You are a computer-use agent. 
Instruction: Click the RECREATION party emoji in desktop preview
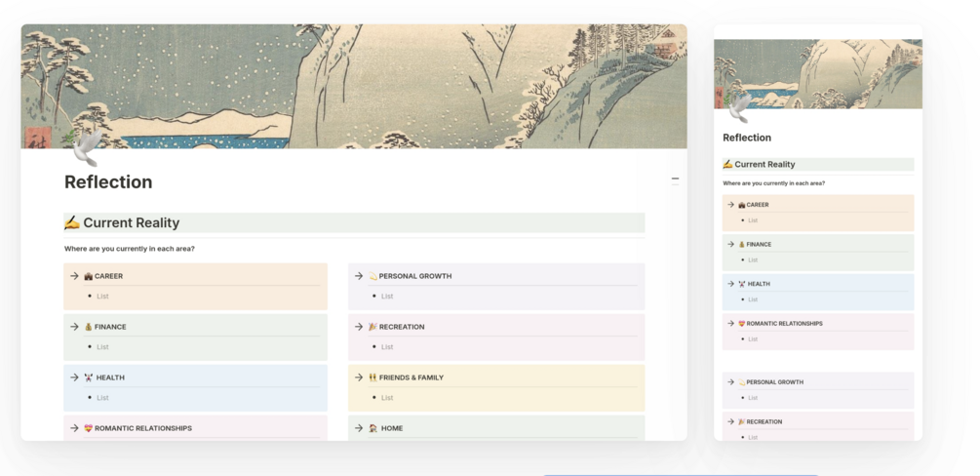pyautogui.click(x=373, y=327)
